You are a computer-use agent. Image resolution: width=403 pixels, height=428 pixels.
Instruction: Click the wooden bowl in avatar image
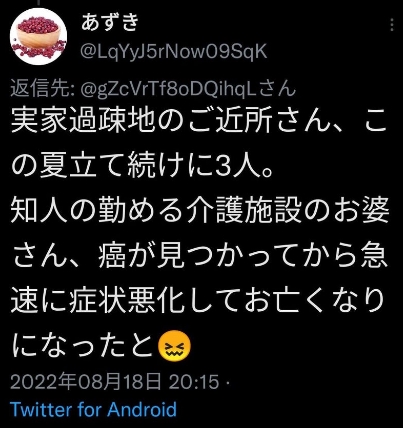pos(38,38)
